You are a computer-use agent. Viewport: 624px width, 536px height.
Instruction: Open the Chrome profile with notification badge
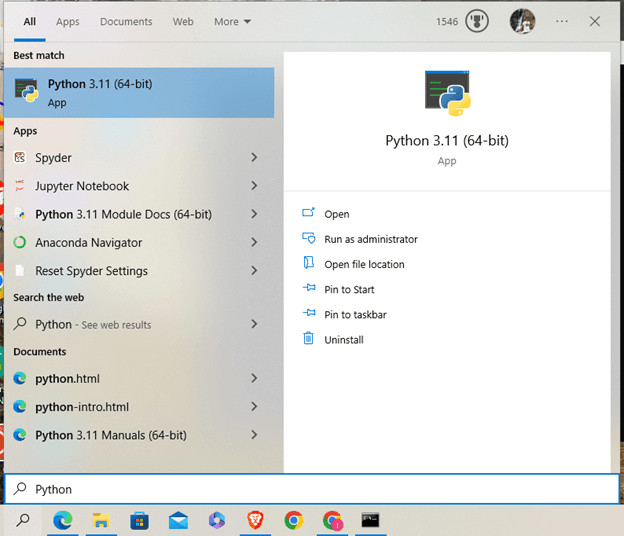[x=332, y=520]
